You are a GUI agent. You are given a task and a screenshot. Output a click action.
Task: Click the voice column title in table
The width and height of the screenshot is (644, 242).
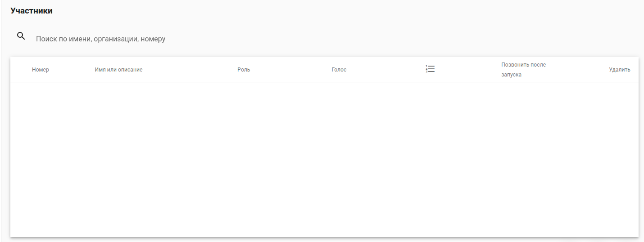click(339, 70)
